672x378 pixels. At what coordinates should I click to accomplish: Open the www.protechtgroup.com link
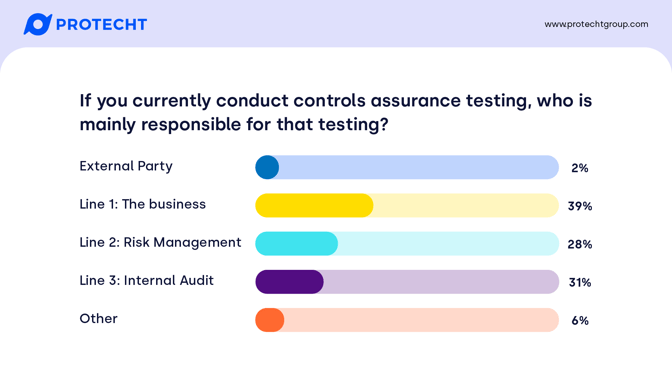[596, 24]
